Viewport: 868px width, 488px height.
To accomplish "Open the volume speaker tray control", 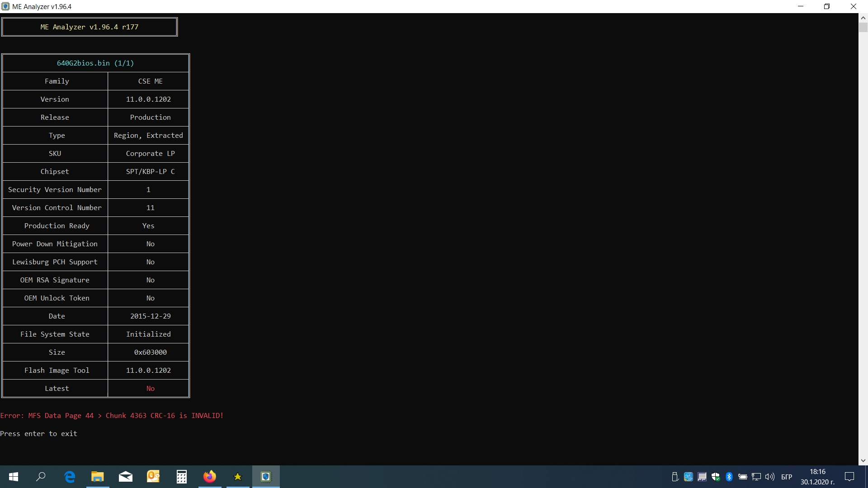I will 769,477.
